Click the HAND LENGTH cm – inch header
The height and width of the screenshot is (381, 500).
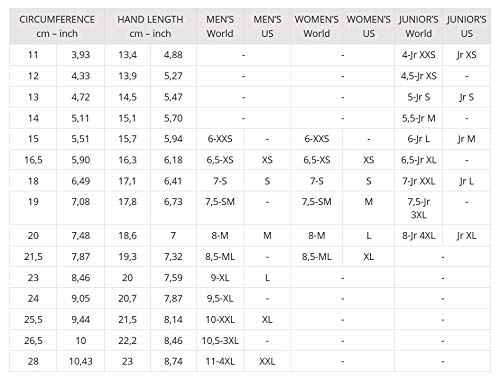coord(150,27)
